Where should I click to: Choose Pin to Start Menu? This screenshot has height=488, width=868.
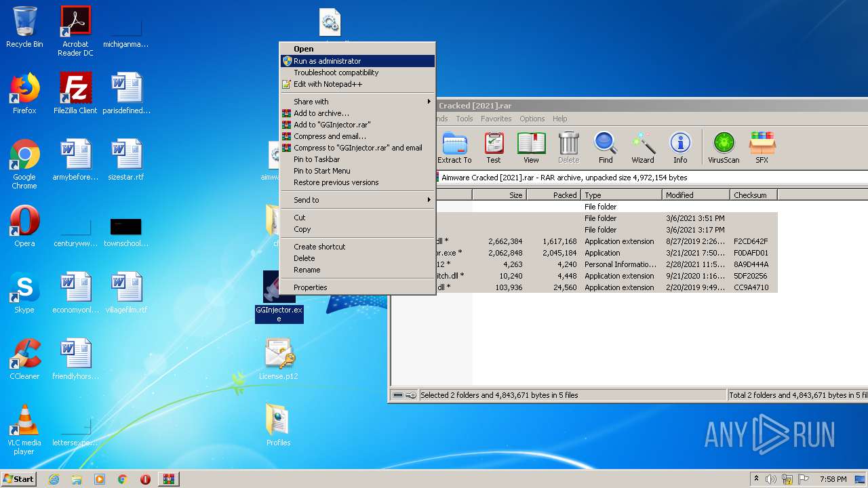tap(357, 171)
